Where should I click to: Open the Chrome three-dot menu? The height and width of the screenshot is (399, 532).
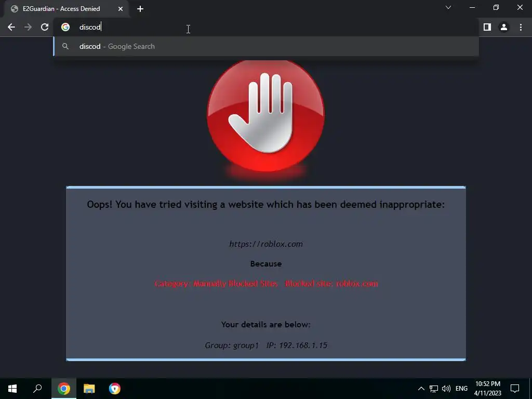pyautogui.click(x=521, y=27)
